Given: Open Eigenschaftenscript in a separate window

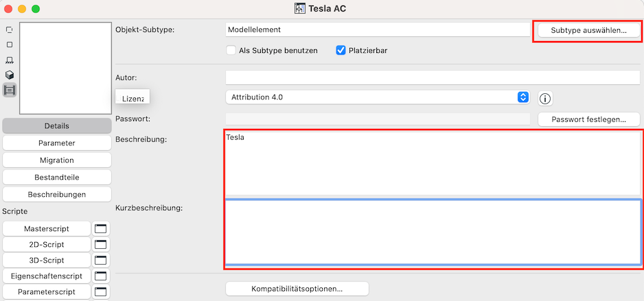Looking at the screenshot, I should pos(101,276).
